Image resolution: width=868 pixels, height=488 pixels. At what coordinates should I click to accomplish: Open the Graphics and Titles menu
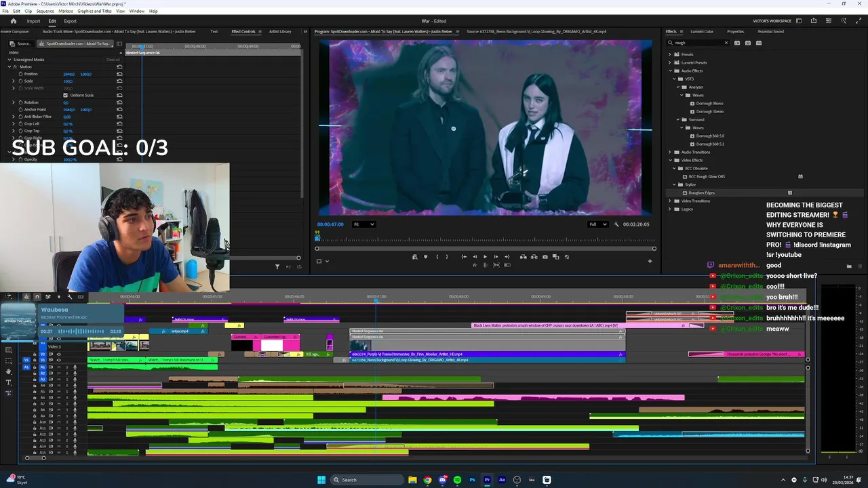[94, 11]
